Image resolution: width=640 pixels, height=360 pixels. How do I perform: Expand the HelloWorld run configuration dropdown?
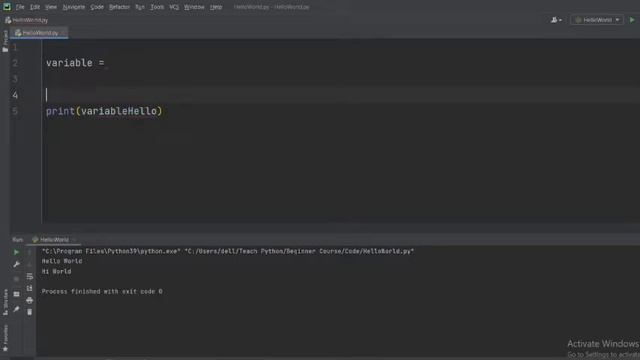(597, 20)
